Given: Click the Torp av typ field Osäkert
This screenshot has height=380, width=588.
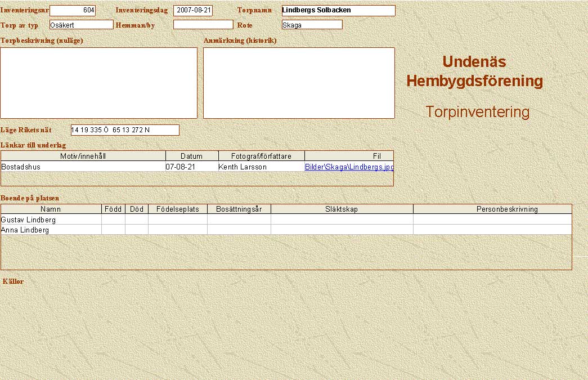Looking at the screenshot, I should 81,25.
